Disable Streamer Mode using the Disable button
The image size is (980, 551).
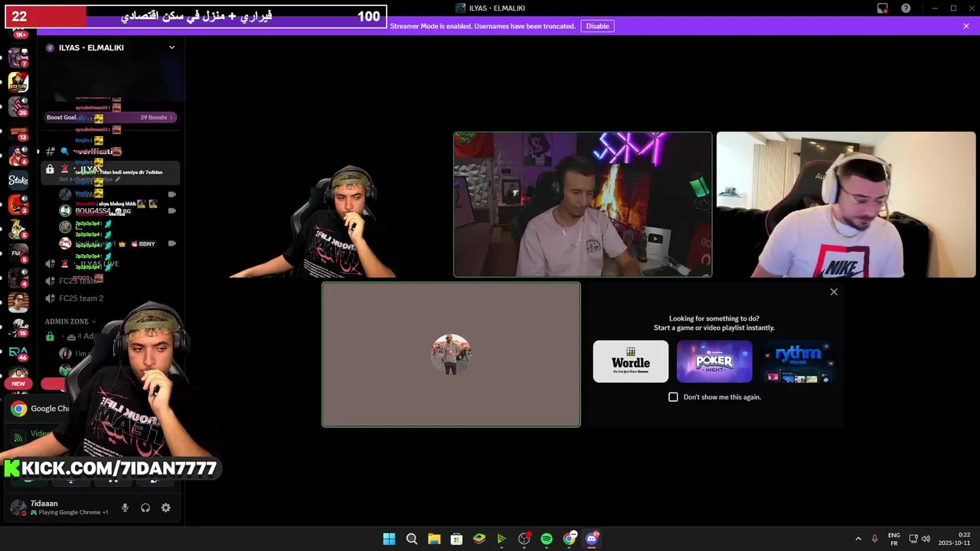coord(597,26)
